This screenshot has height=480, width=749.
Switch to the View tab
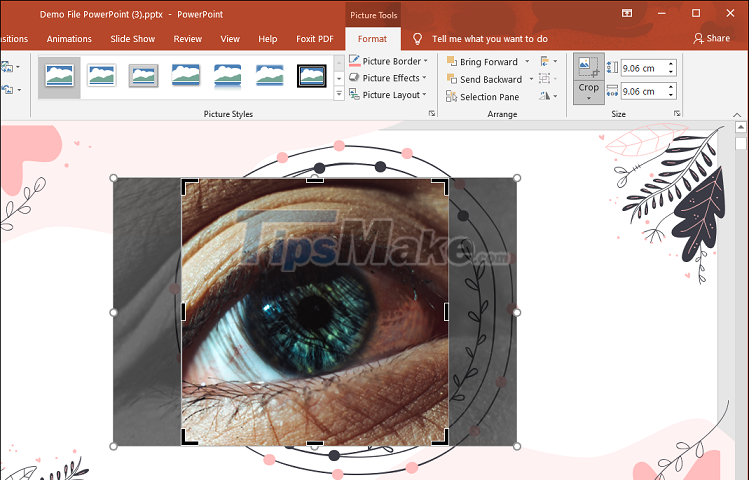230,39
